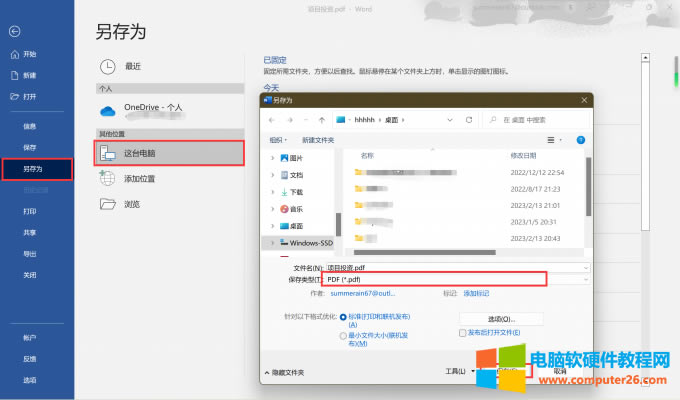The width and height of the screenshot is (680, 400).
Task: Click the blue help icon in dialog
Action: (x=580, y=140)
